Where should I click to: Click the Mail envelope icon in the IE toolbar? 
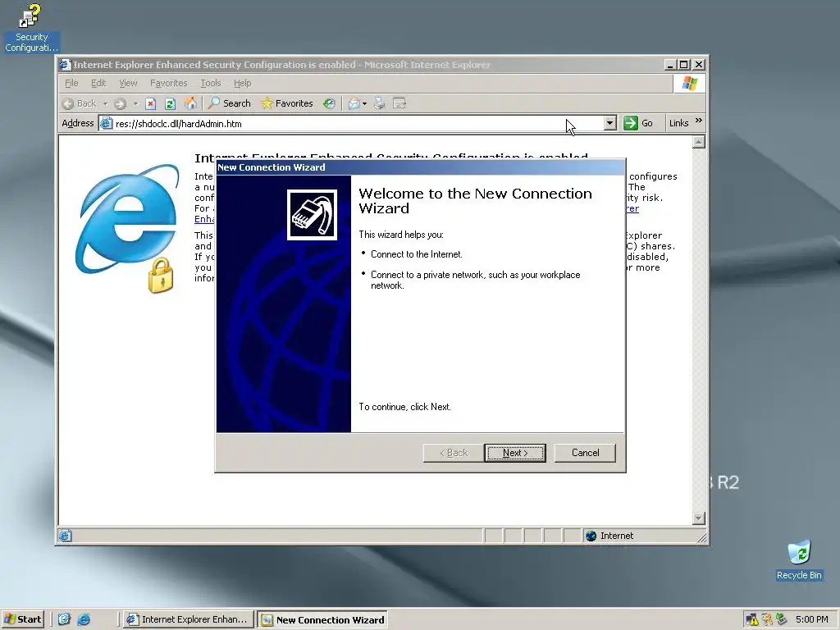[x=354, y=104]
